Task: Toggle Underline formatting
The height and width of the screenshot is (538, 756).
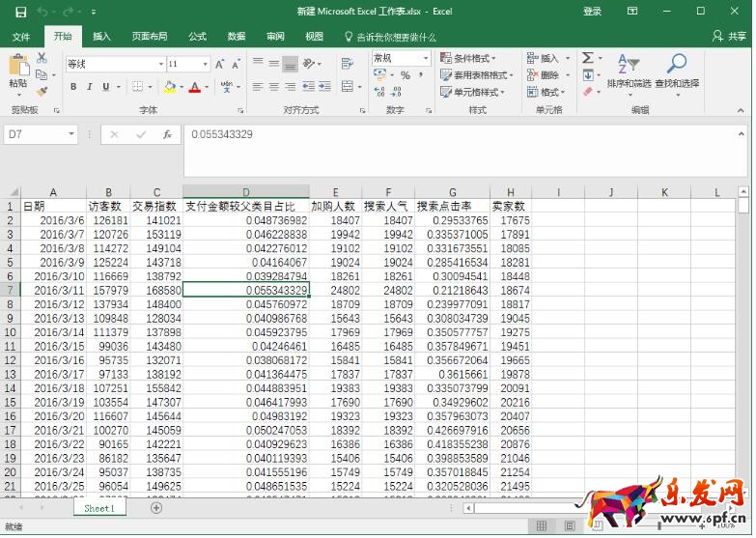Action: point(105,87)
